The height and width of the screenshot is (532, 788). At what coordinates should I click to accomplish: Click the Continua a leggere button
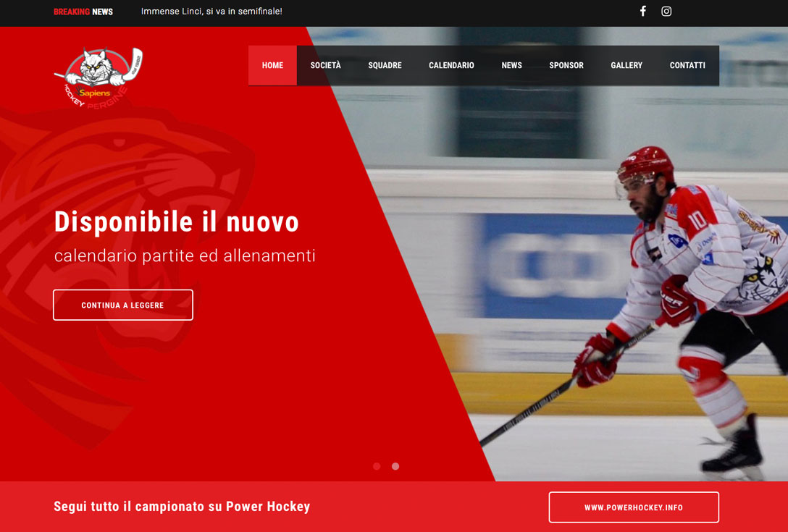pyautogui.click(x=123, y=305)
